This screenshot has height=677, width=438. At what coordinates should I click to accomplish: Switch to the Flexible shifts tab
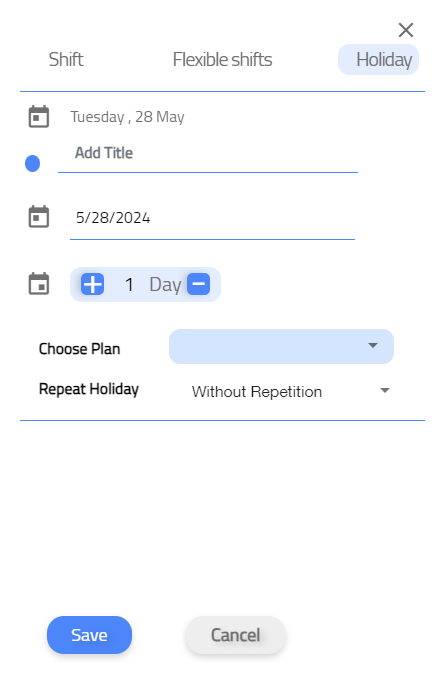222,60
